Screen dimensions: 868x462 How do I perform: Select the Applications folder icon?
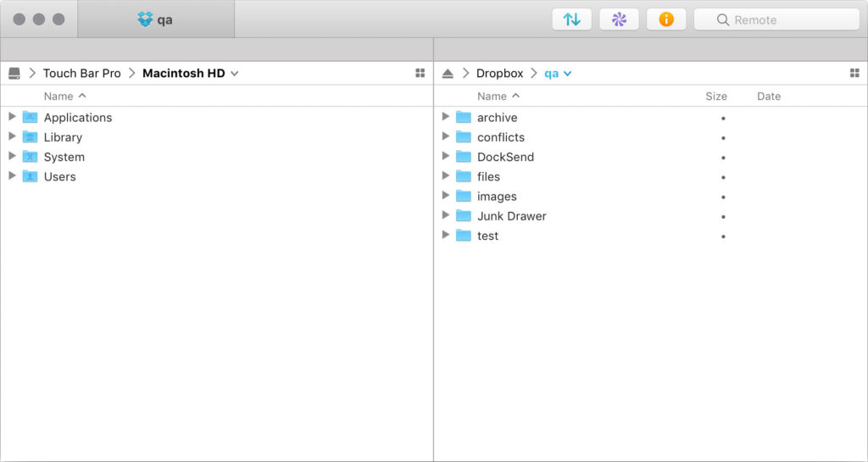[31, 118]
